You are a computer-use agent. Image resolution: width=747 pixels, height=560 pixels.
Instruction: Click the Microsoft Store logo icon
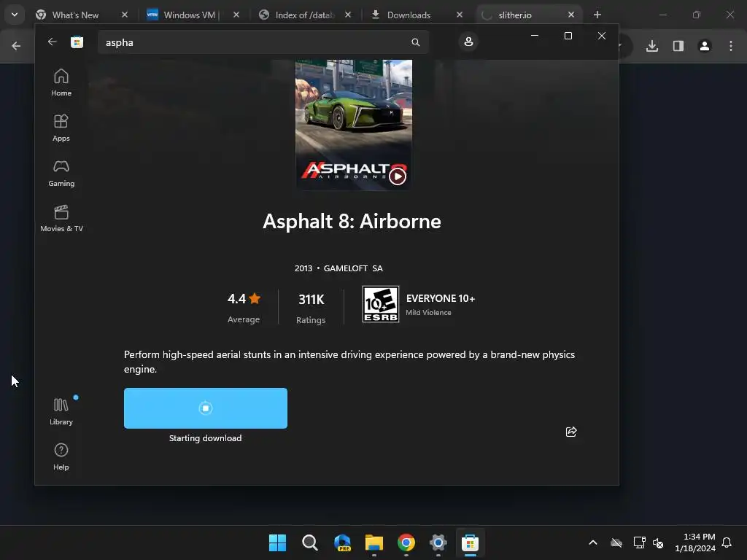coord(77,42)
